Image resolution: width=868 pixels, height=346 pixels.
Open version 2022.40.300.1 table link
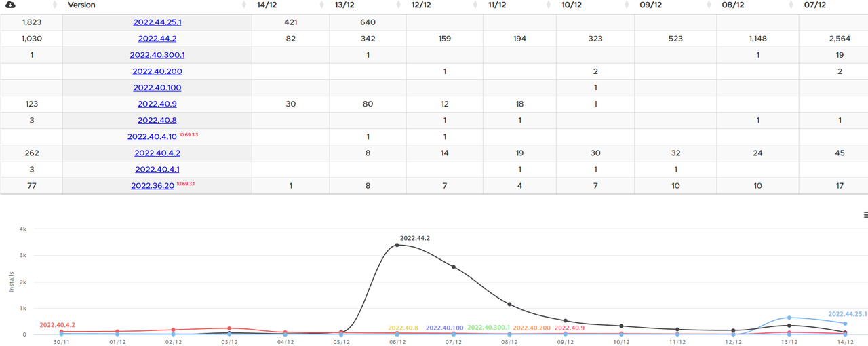pyautogui.click(x=157, y=55)
